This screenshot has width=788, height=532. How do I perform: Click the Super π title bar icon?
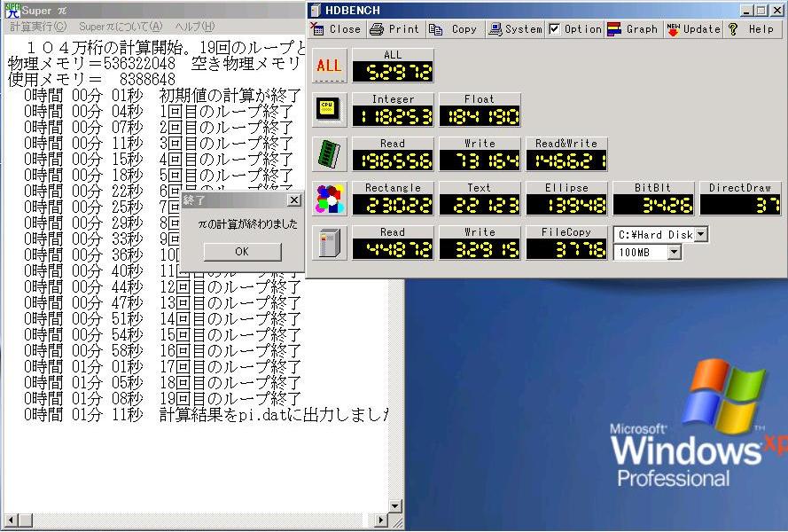point(12,10)
